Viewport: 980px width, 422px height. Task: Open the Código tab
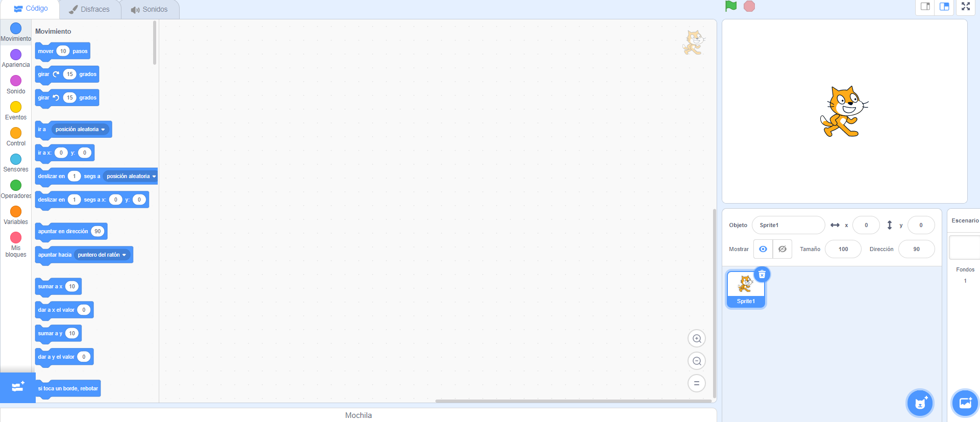coord(31,9)
